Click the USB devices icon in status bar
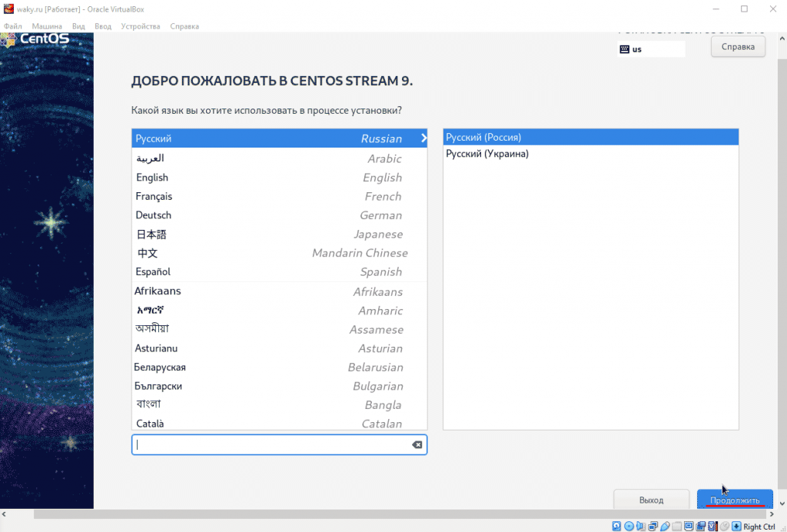This screenshot has height=532, width=787. tap(665, 526)
